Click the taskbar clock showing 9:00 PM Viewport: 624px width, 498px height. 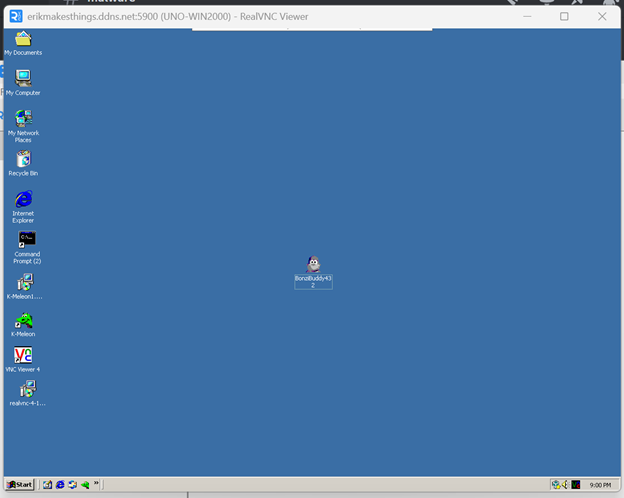[601, 484]
